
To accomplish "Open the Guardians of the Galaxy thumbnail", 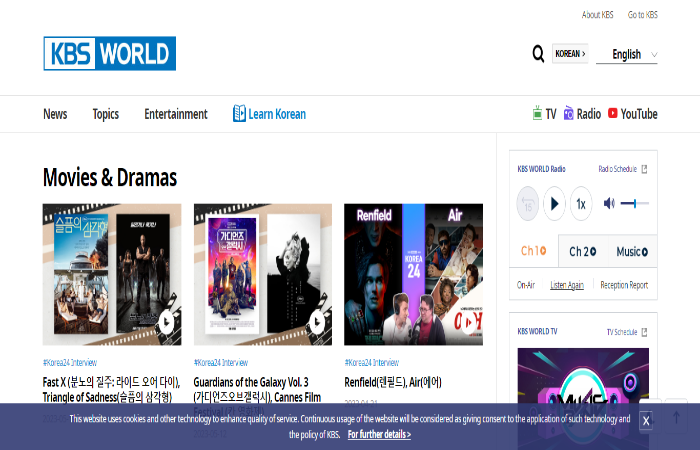I will [x=263, y=274].
